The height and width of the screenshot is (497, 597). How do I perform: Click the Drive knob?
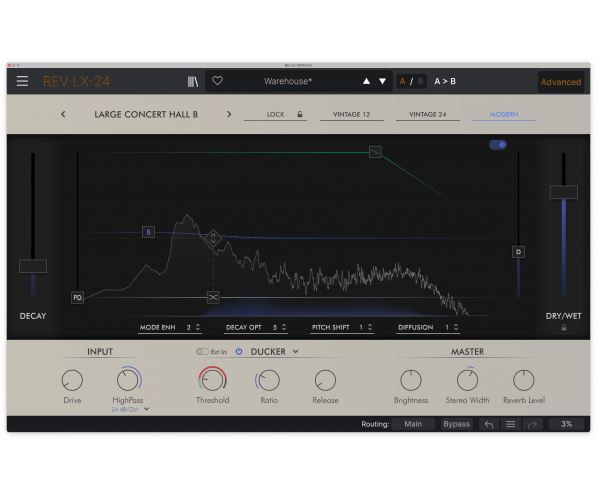pos(72,380)
